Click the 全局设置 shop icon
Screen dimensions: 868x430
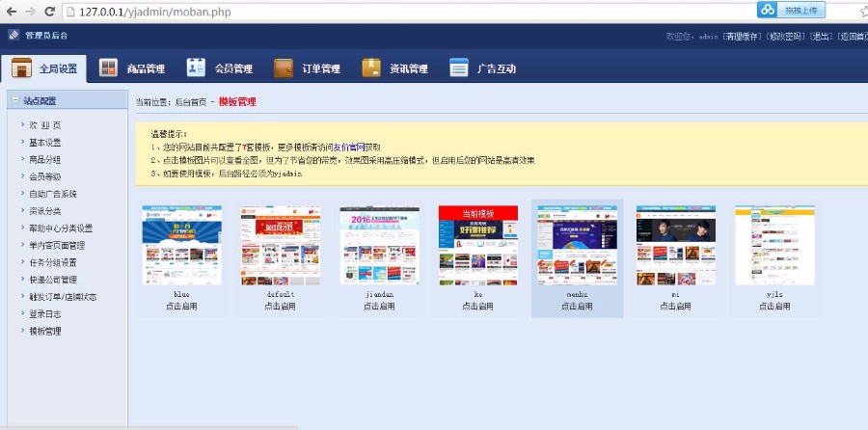[x=21, y=68]
